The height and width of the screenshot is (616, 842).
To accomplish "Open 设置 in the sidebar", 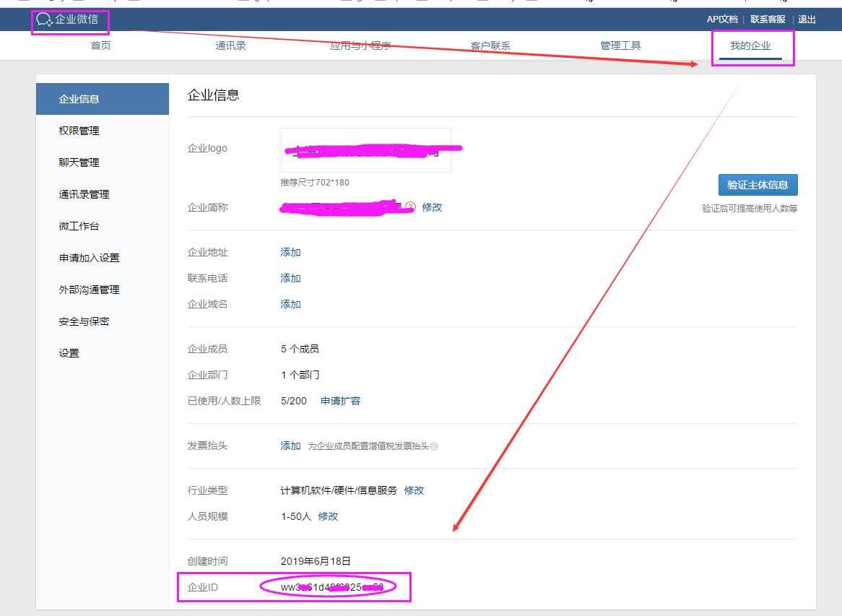I will 69,353.
